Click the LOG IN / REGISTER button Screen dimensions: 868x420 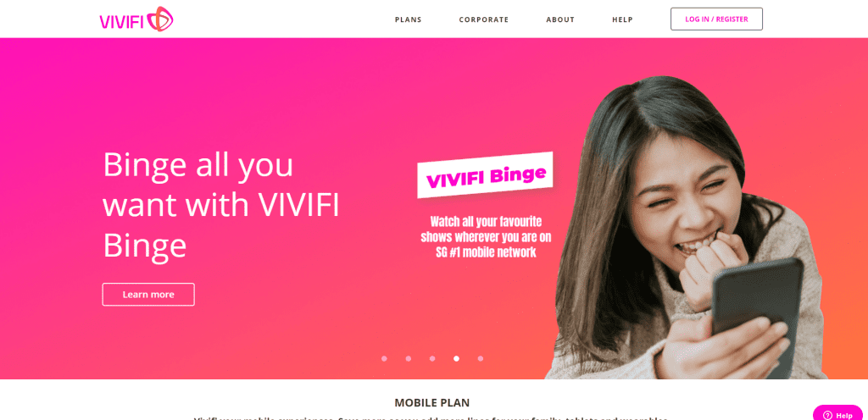[716, 19]
